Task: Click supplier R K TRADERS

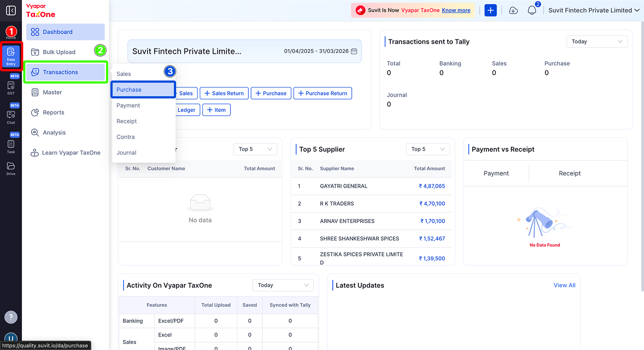Action: tap(337, 203)
